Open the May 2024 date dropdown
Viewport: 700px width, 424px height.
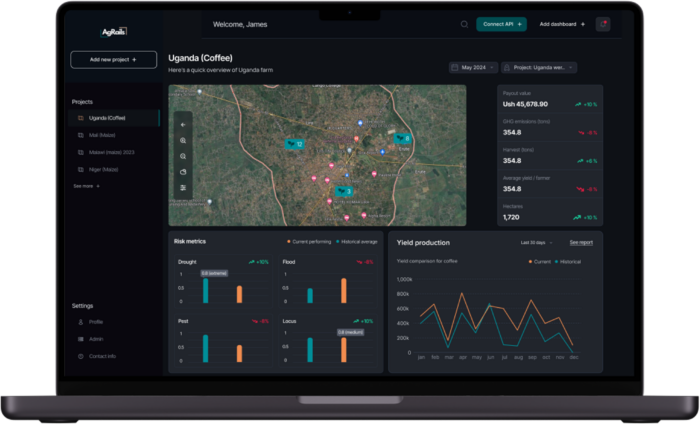tap(474, 67)
